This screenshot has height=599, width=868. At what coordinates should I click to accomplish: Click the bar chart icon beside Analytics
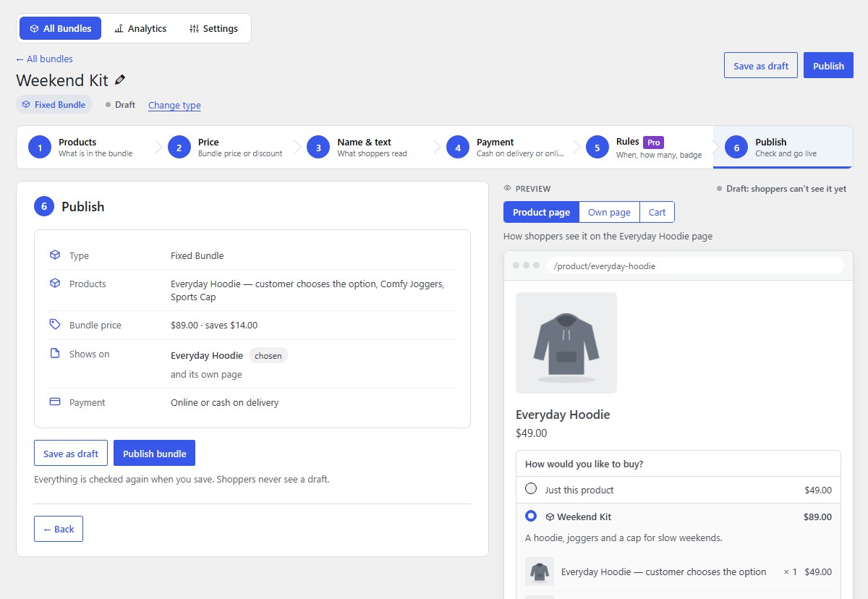(119, 29)
